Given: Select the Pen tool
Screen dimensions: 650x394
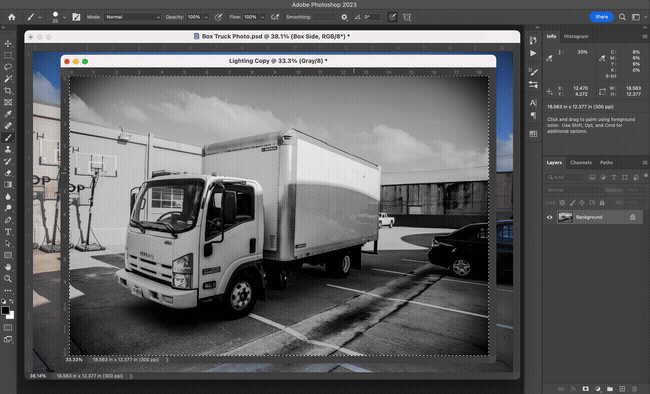Looking at the screenshot, I should pos(8,220).
